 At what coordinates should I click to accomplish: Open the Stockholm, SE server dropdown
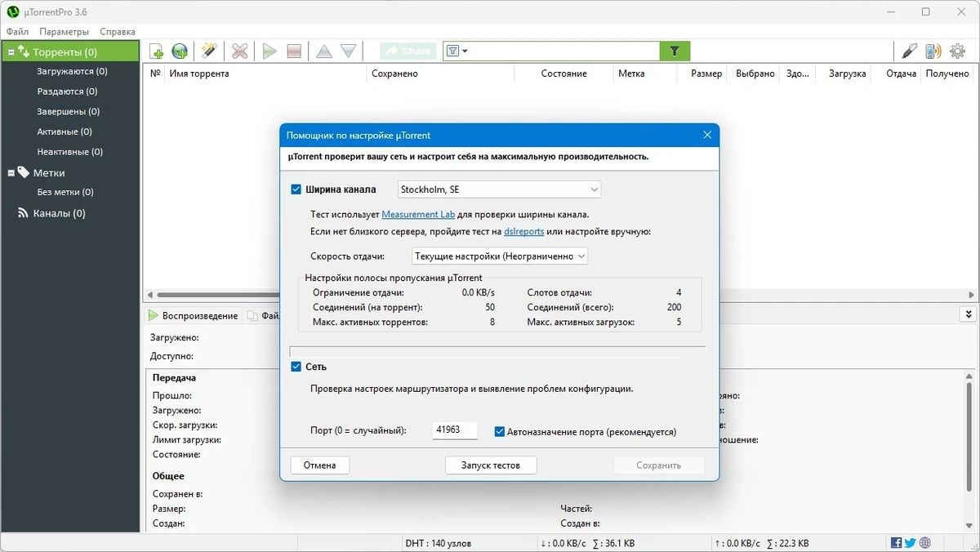(x=499, y=189)
